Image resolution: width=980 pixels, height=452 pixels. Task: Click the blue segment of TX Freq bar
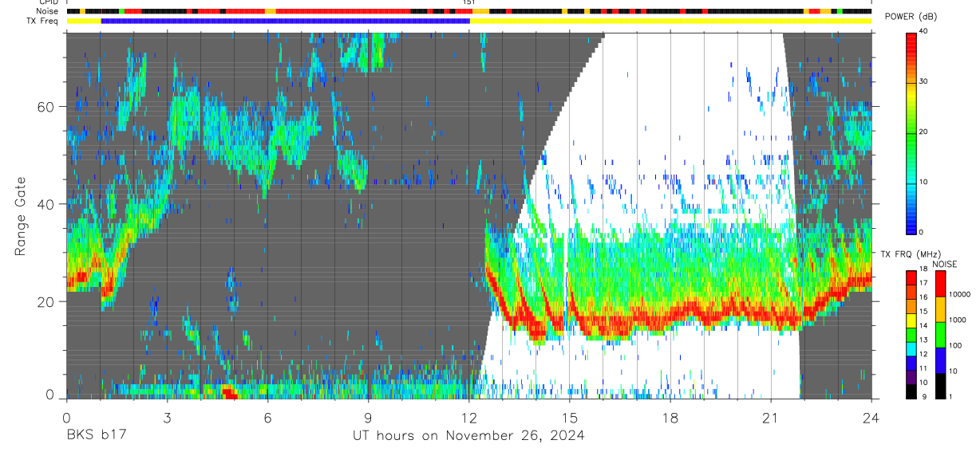point(285,22)
